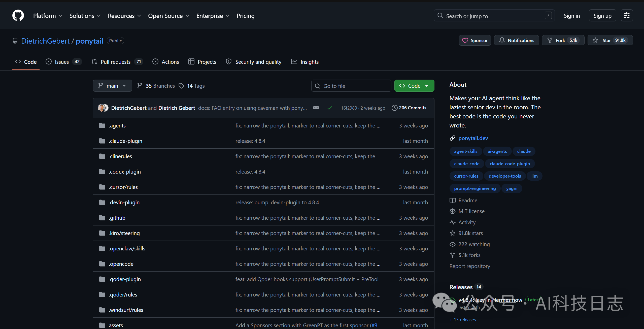Open the green Code dropdown button
644x329 pixels.
(x=414, y=86)
